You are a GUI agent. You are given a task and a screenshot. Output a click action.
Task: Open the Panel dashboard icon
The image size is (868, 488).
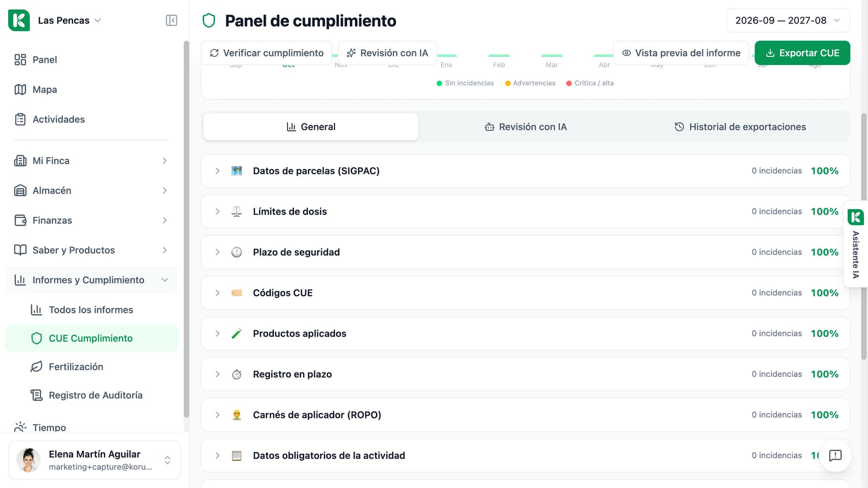click(x=20, y=60)
